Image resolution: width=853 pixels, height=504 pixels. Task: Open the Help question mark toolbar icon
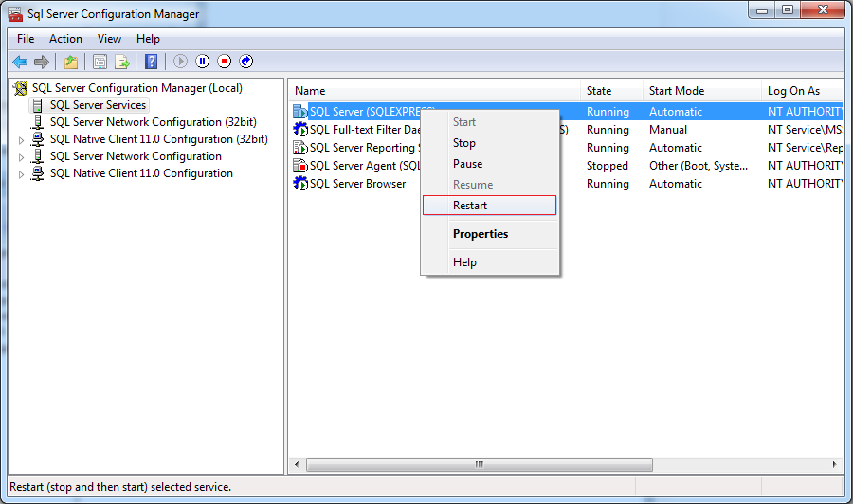(x=152, y=62)
